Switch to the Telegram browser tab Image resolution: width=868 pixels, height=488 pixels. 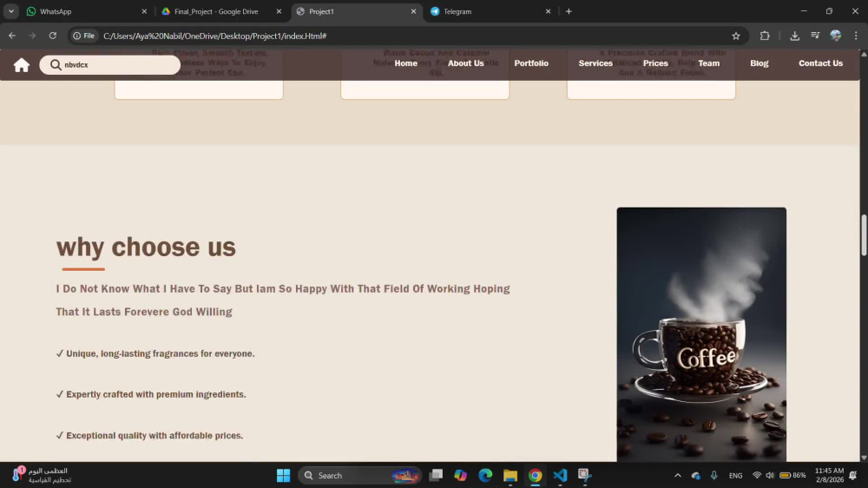coord(491,11)
